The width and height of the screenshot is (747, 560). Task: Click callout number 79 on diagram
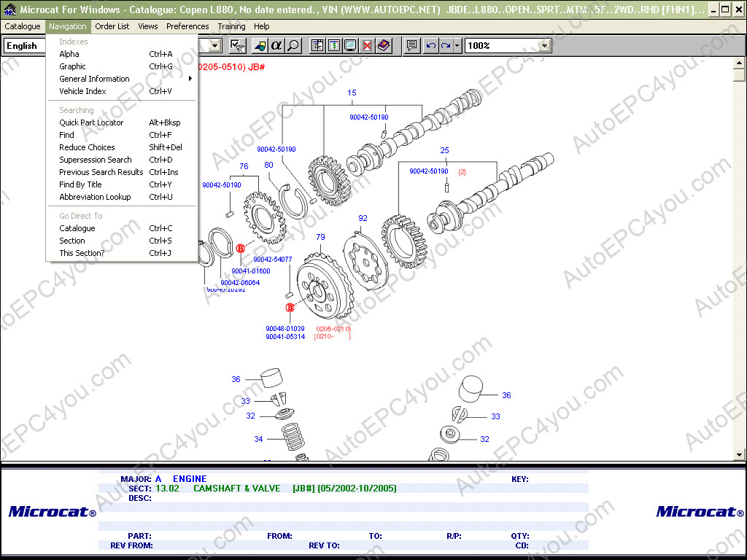pyautogui.click(x=320, y=237)
